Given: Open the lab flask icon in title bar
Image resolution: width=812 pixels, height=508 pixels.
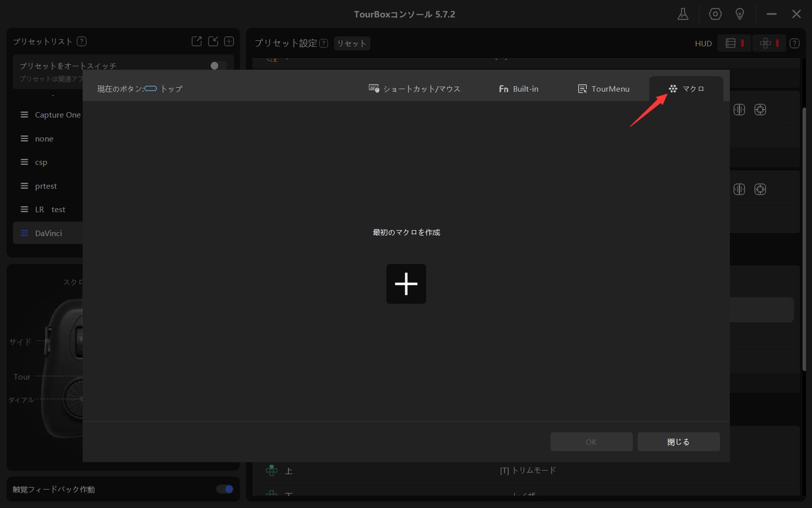Looking at the screenshot, I should 683,14.
